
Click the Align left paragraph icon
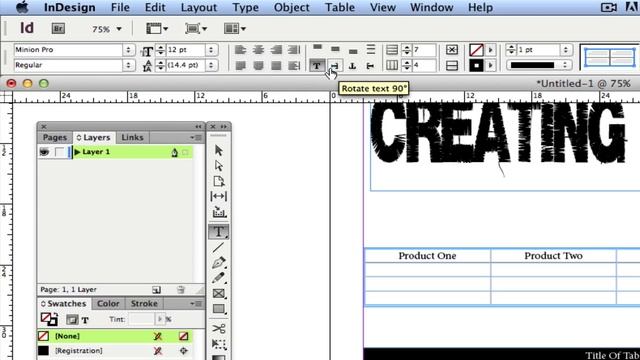pos(240,50)
